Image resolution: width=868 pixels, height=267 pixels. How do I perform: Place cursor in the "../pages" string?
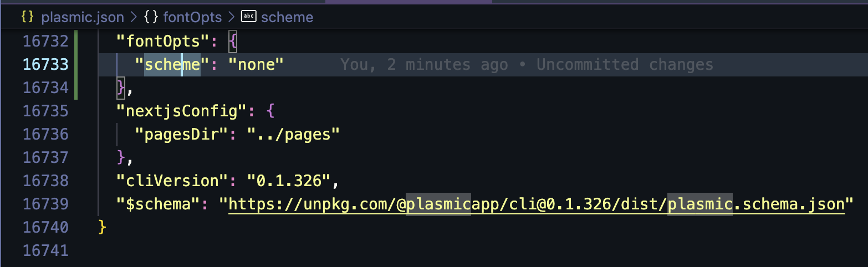pos(293,135)
